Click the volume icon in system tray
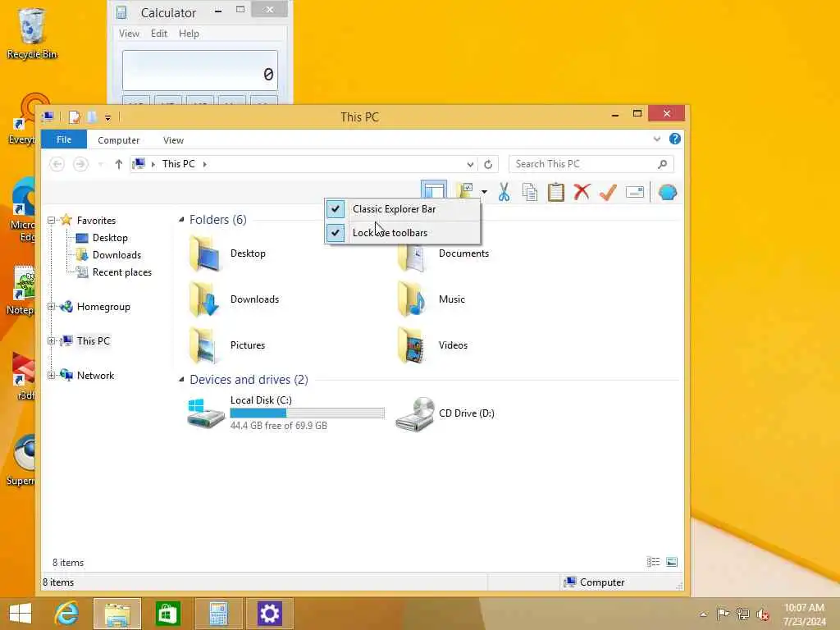This screenshot has width=840, height=630. [763, 614]
